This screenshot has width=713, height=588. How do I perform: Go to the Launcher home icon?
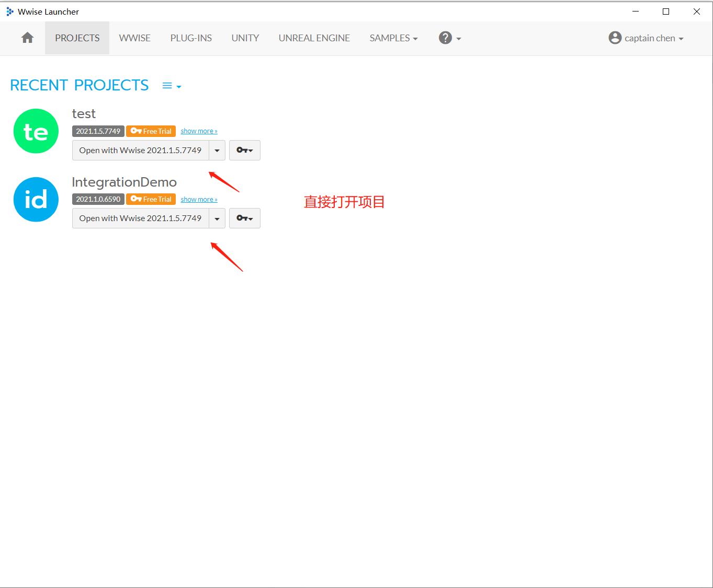pos(28,38)
